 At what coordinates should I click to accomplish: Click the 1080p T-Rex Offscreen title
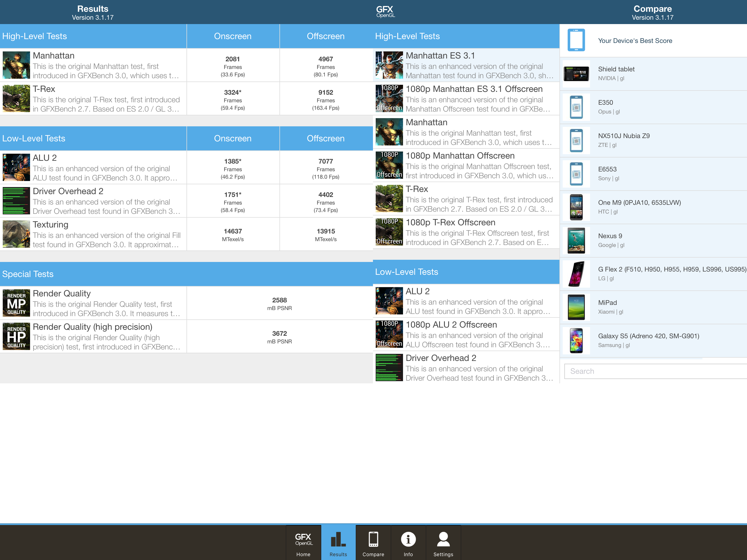(451, 223)
